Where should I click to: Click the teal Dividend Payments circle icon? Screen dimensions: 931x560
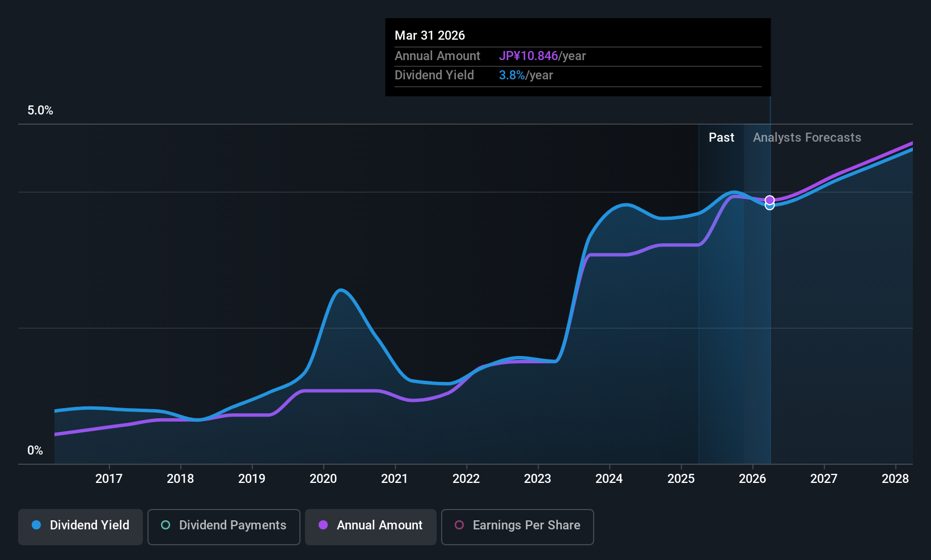(x=165, y=526)
